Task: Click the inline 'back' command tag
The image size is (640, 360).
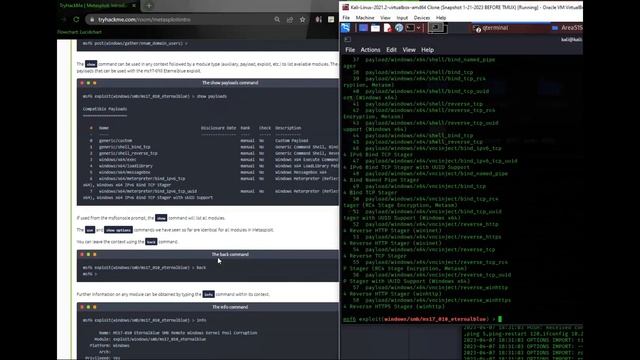Action: (x=151, y=242)
